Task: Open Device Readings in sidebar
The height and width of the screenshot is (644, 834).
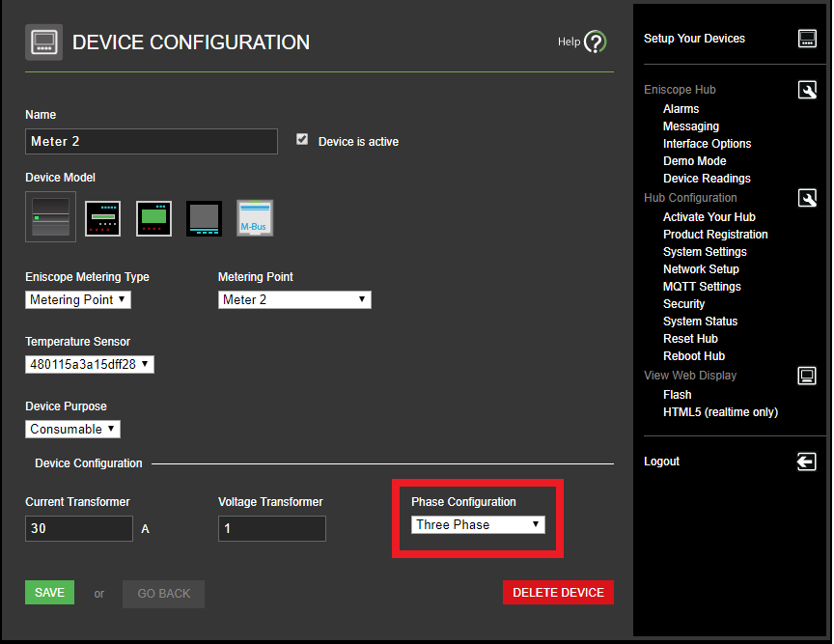Action: [707, 179]
